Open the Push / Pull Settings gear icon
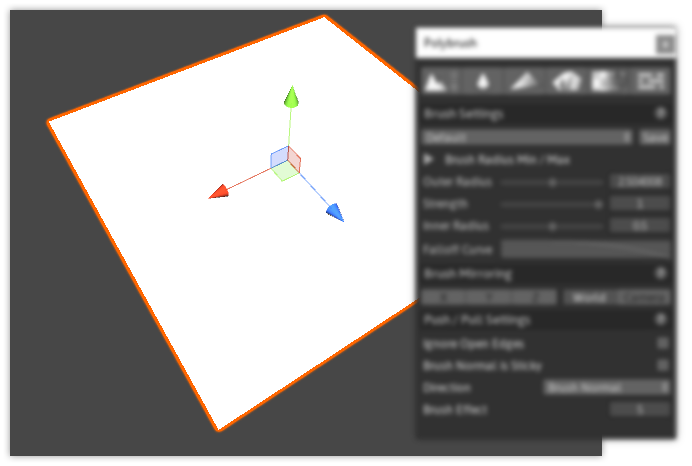 (x=661, y=320)
